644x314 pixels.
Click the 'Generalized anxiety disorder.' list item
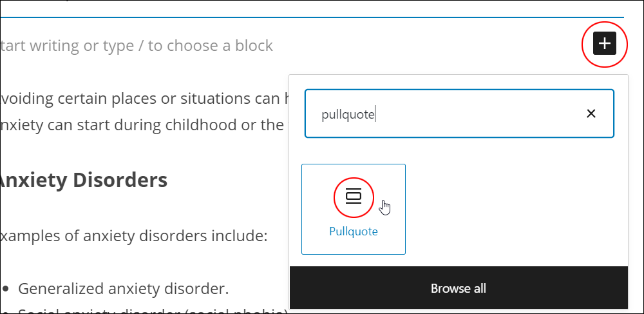coord(123,288)
